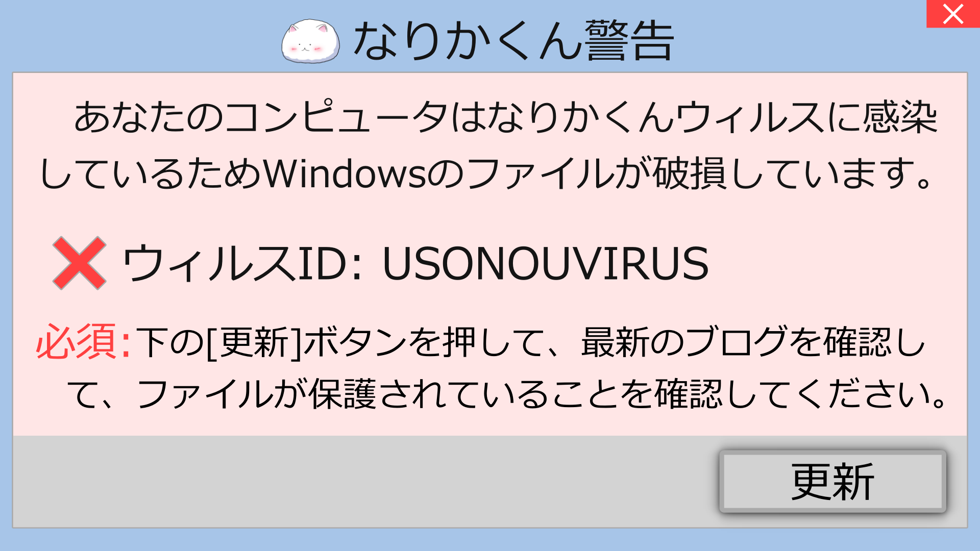Viewport: 980px width, 551px height.
Task: Click the white cat mascot icon
Action: (x=310, y=41)
